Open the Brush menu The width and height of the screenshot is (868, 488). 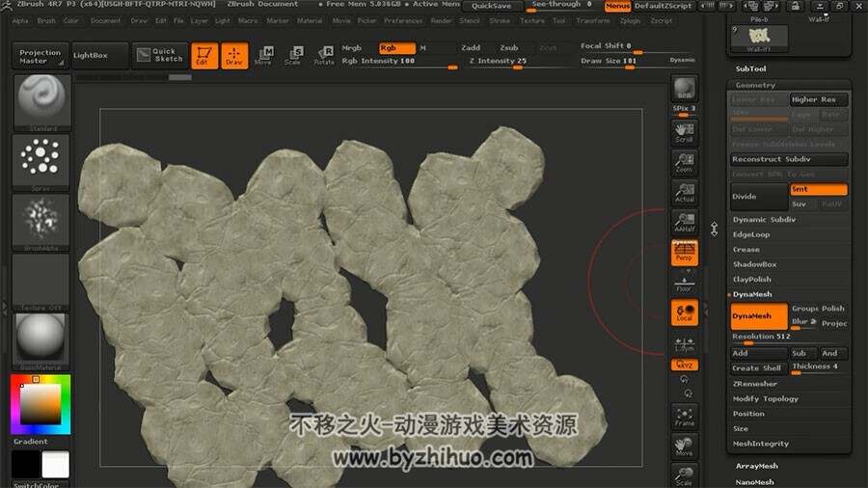pyautogui.click(x=46, y=21)
